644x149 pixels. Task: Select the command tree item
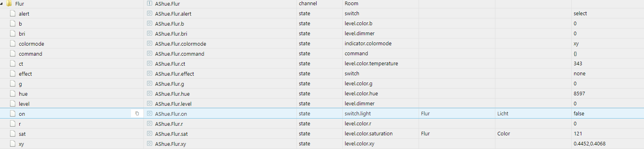point(31,54)
